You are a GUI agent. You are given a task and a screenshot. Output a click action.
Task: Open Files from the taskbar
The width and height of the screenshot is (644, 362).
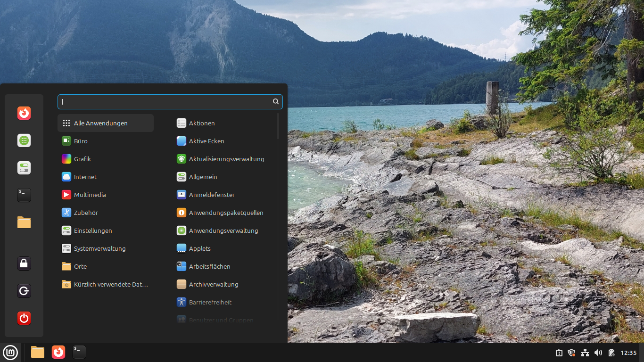point(38,352)
